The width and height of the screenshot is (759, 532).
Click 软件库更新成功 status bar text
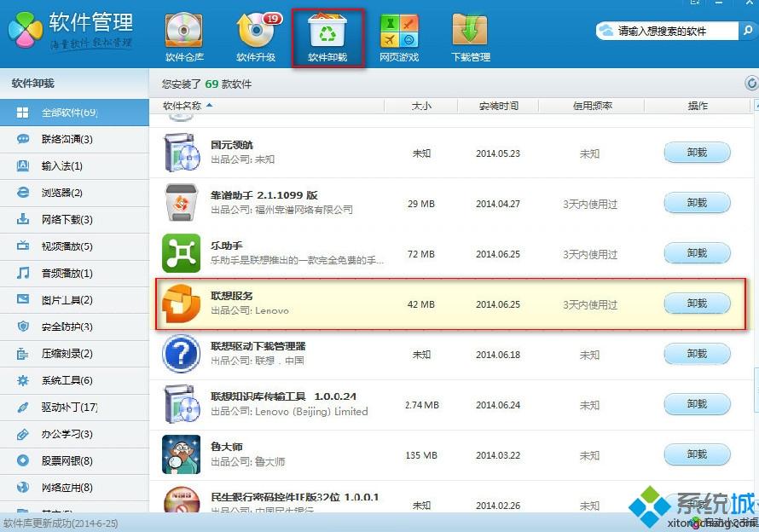pos(60,523)
